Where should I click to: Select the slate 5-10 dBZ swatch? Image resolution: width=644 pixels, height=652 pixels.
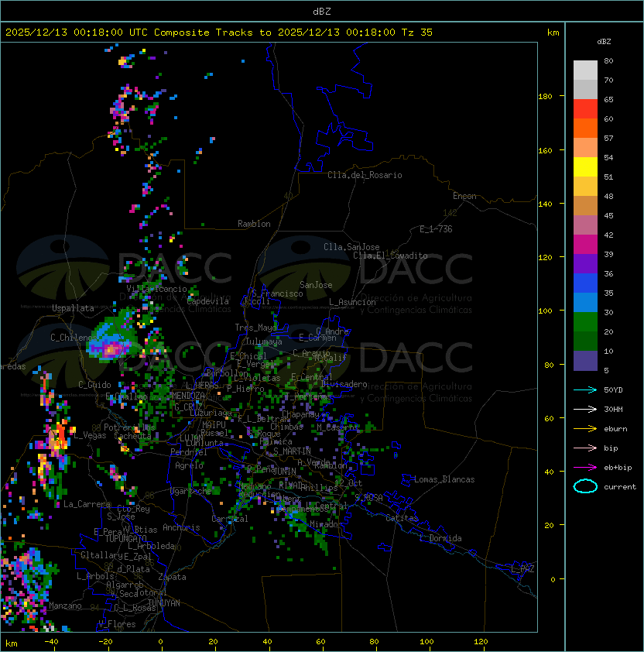pos(585,361)
